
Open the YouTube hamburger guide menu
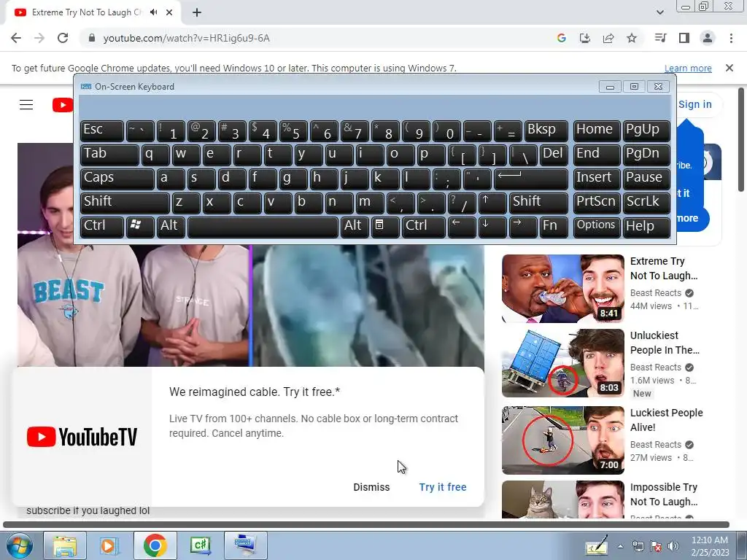[x=26, y=105]
